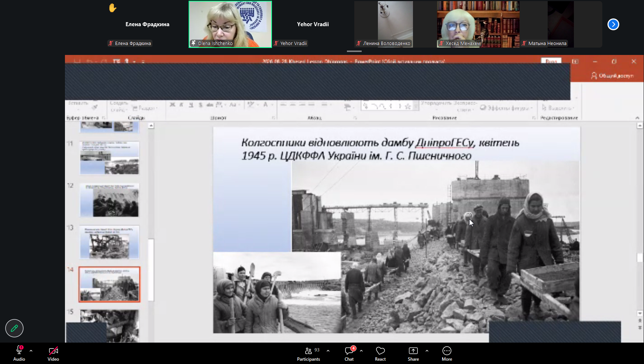
Task: Unmute the microphone with the Audio button
Action: 19,353
